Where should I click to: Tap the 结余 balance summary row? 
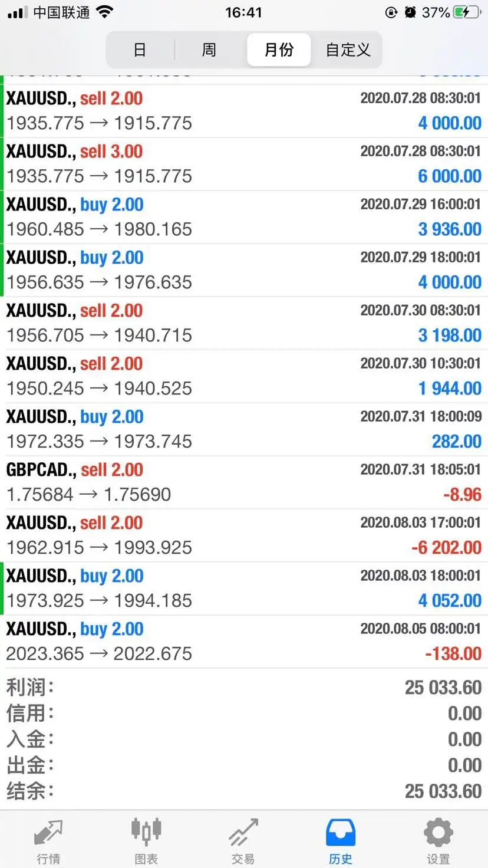tap(244, 791)
